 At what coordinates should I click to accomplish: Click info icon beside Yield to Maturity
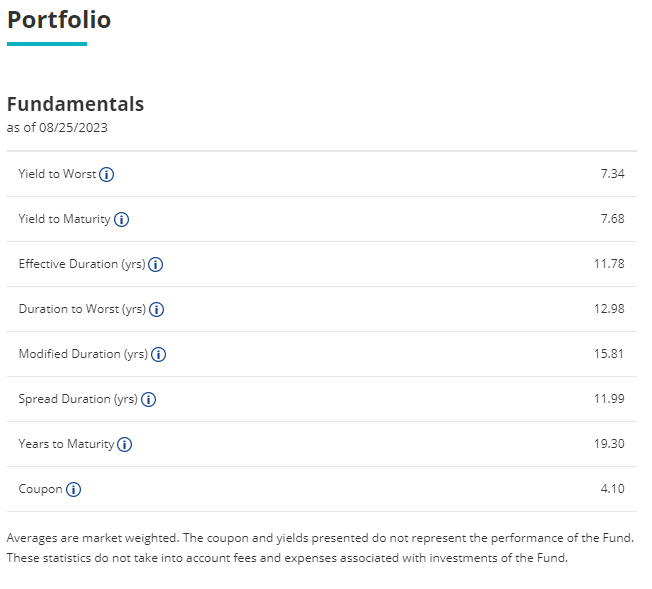(x=121, y=219)
